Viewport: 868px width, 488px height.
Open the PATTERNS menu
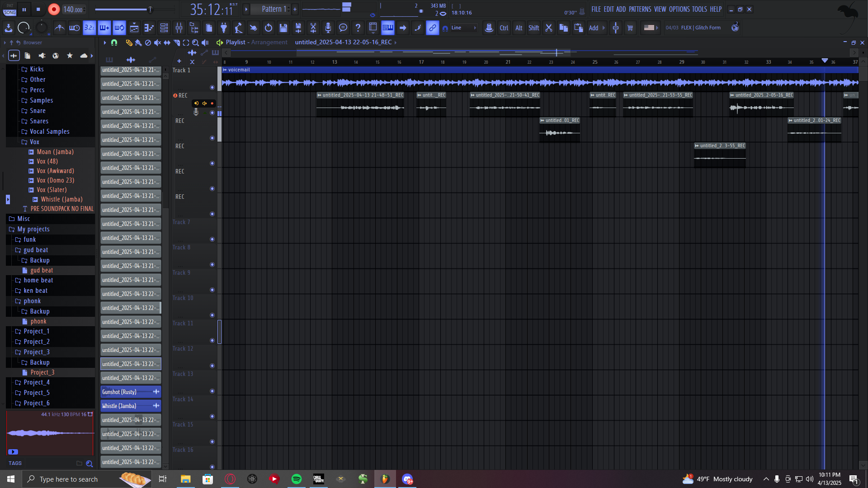[x=640, y=9]
